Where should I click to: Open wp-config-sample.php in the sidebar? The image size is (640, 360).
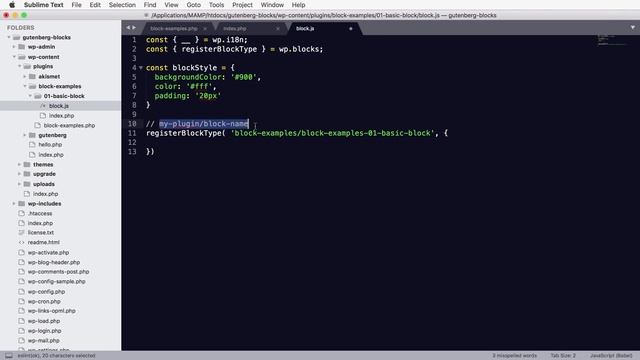57,282
